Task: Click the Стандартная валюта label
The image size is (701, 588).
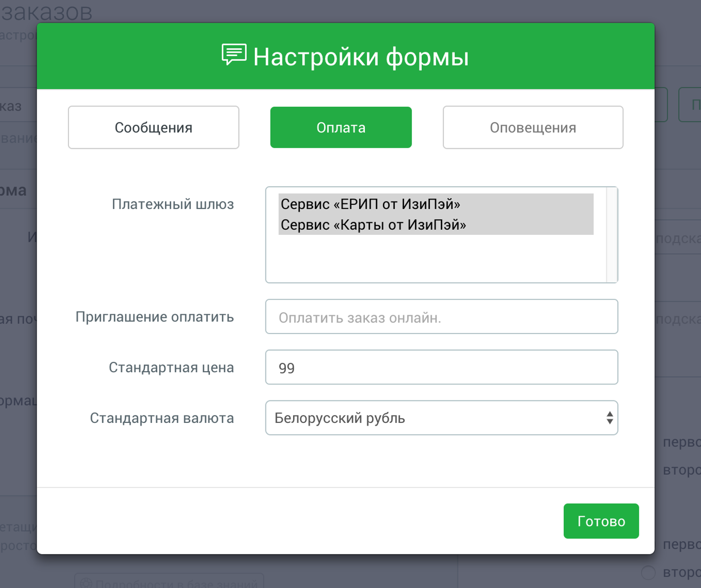Action: click(x=162, y=418)
